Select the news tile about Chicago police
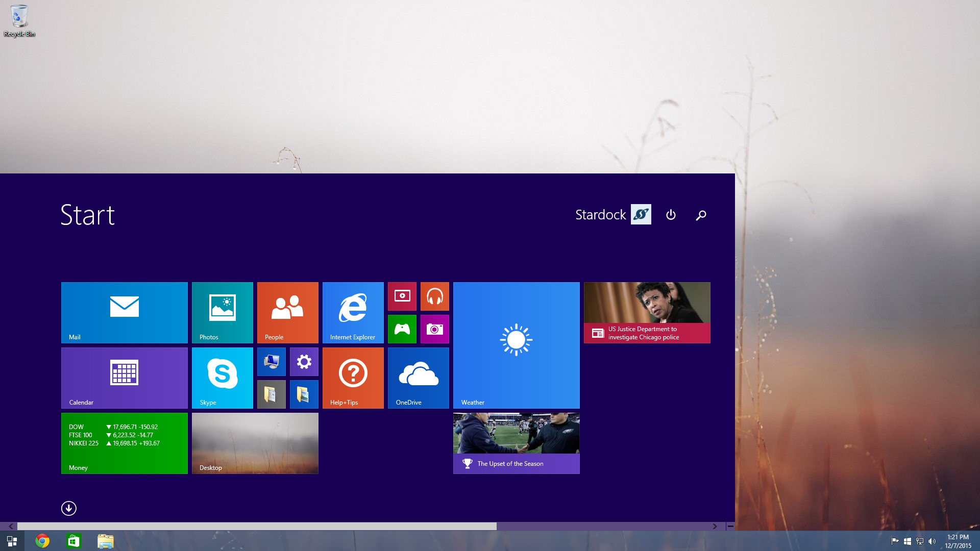980x551 pixels. click(647, 312)
